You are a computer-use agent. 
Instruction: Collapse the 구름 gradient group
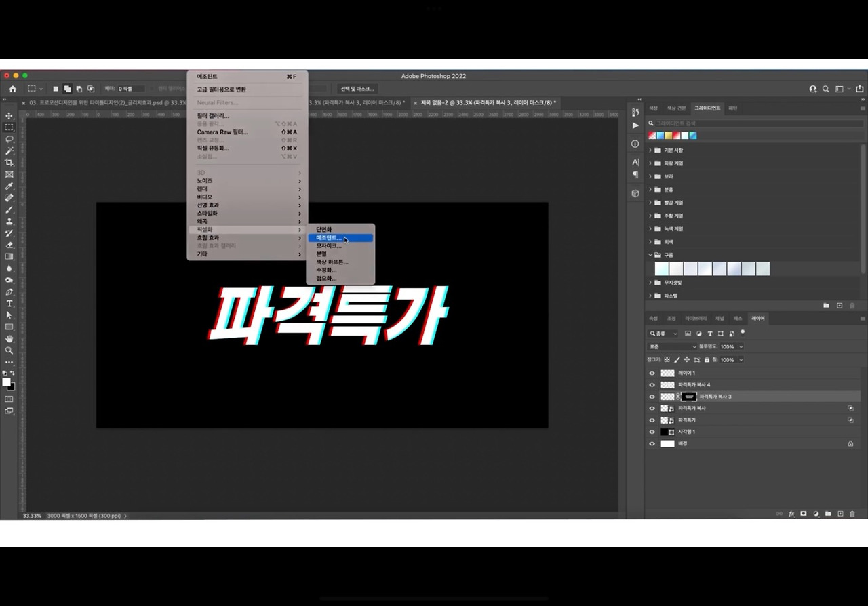click(x=650, y=255)
